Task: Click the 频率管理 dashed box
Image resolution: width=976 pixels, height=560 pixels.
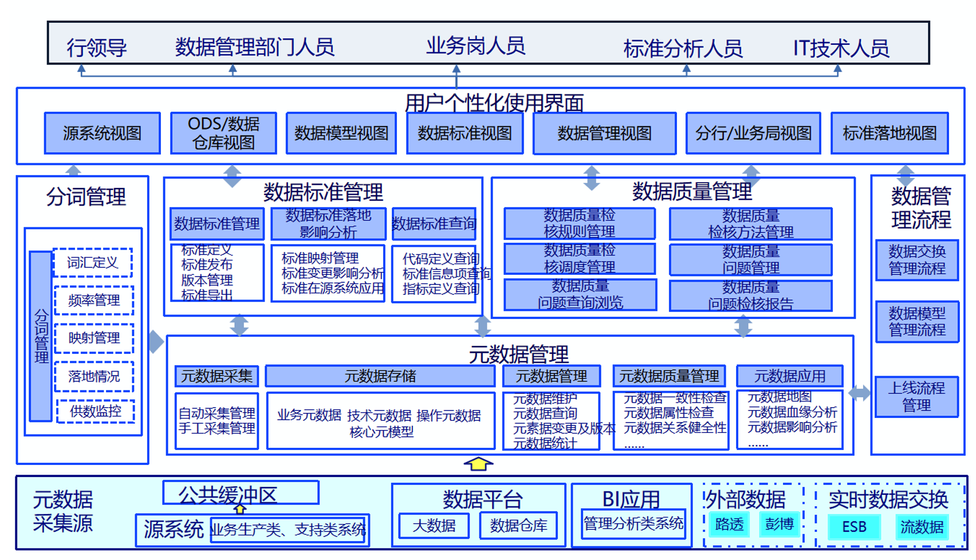Action: point(94,301)
